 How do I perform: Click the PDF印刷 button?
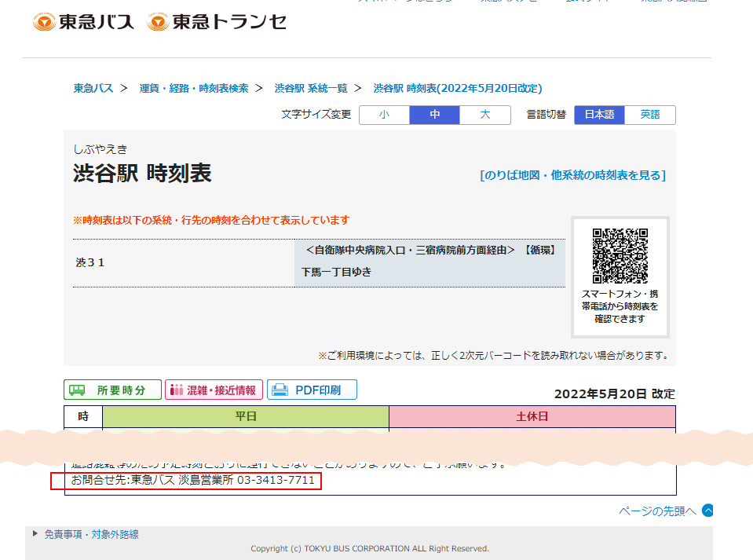click(312, 390)
